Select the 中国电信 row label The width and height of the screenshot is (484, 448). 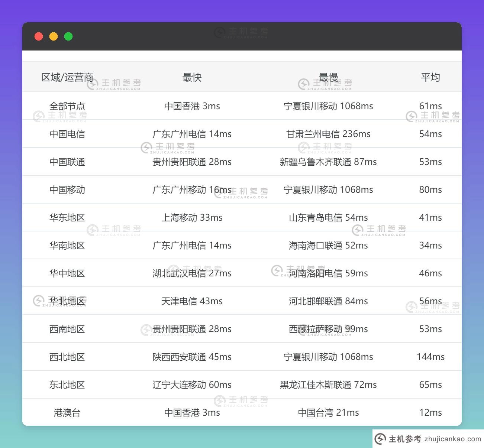click(67, 134)
